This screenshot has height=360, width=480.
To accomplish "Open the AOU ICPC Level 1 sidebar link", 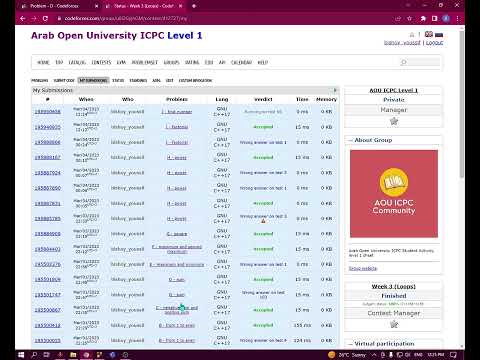I will pyautogui.click(x=394, y=90).
